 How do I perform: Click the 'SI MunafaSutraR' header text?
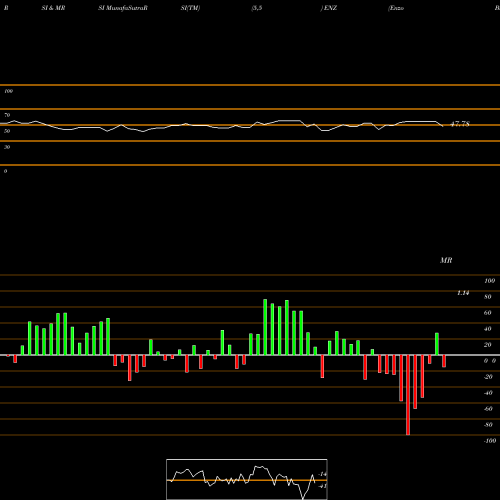tap(123, 8)
